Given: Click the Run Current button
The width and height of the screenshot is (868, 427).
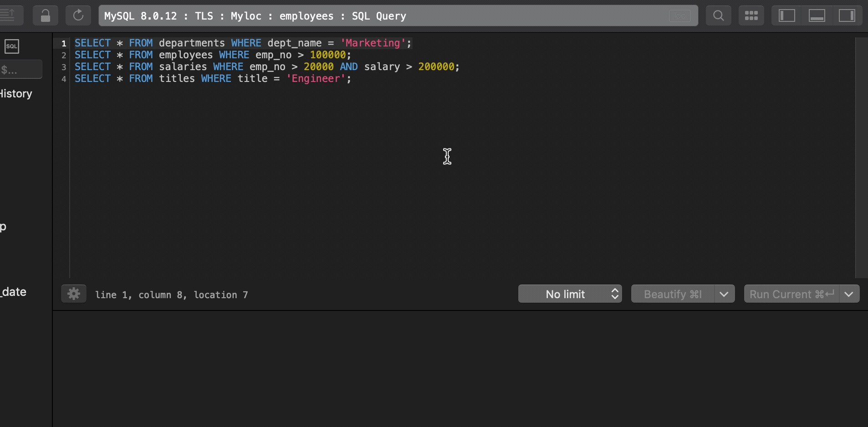Looking at the screenshot, I should tap(791, 294).
